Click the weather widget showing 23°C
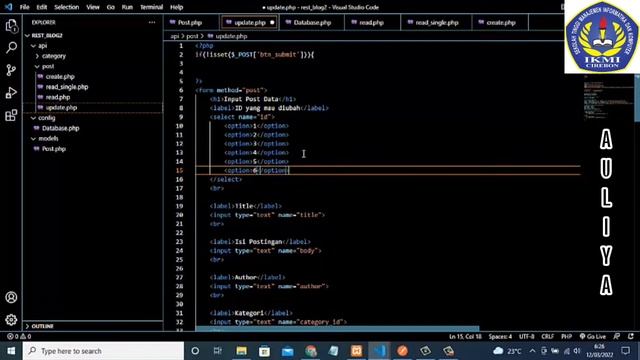Image resolution: width=640 pixels, height=360 pixels. [x=507, y=351]
